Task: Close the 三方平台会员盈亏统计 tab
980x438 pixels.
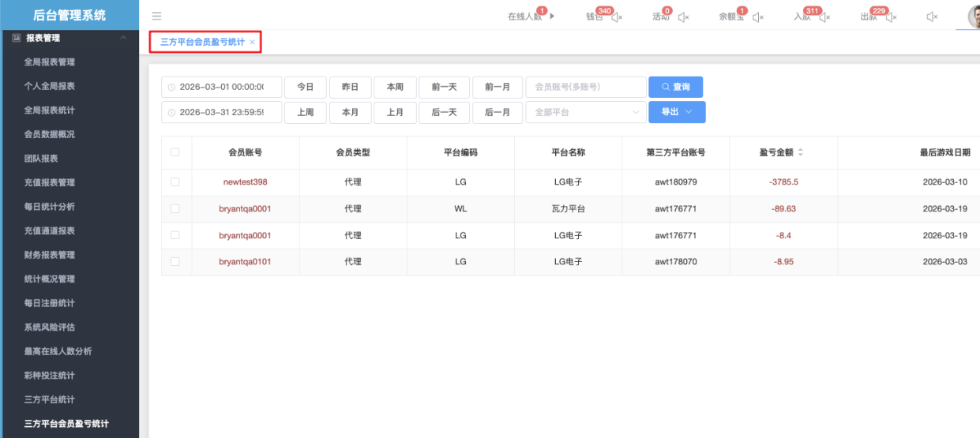Action: (252, 42)
